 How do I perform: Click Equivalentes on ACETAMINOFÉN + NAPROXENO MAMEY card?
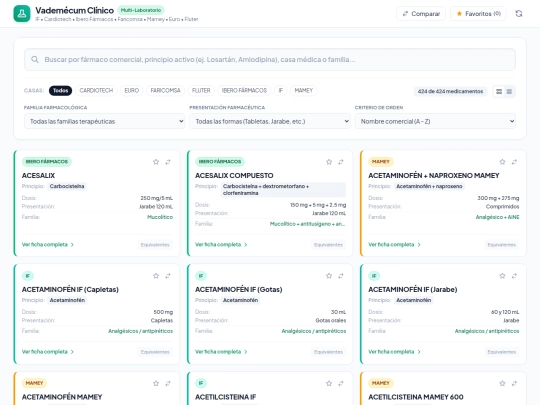pyautogui.click(x=501, y=245)
